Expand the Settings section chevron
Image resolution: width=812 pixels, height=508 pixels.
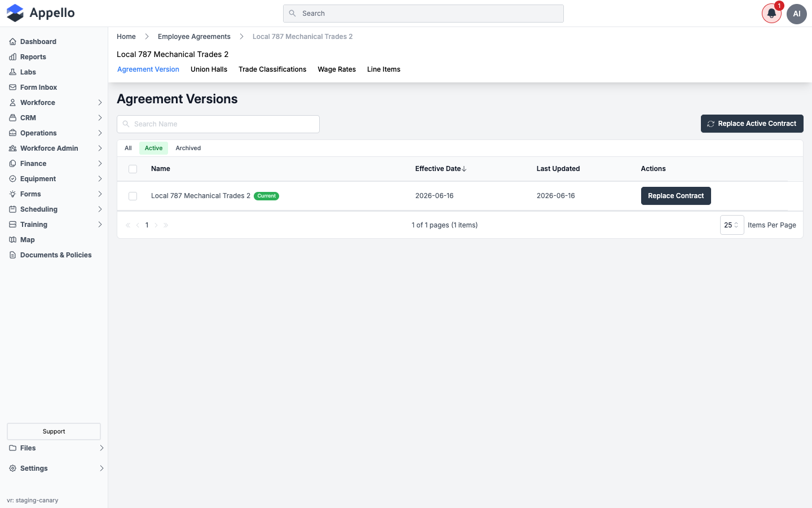(101, 468)
